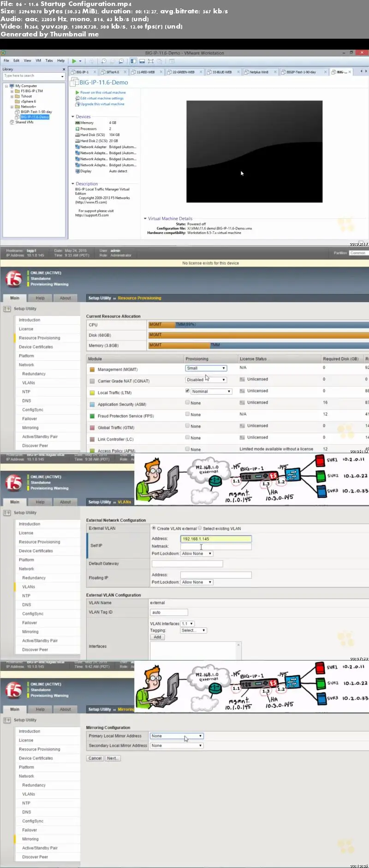369x868 pixels.
Task: Click the My Computer icon in Library tree
Action: 12,86
